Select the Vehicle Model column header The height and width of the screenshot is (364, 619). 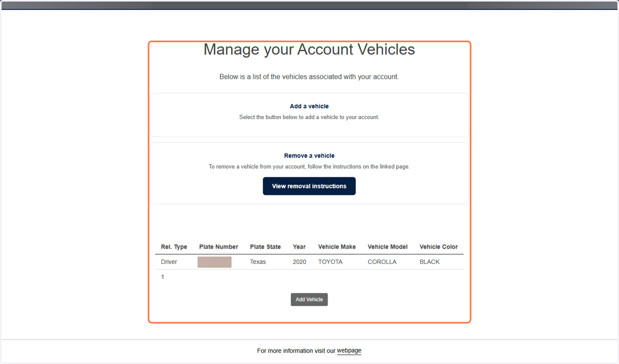387,247
